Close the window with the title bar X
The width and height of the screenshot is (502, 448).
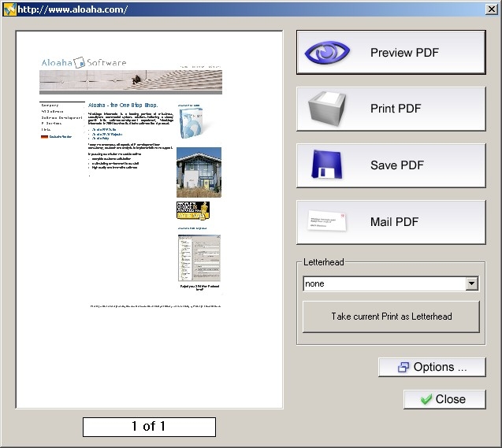(x=492, y=9)
